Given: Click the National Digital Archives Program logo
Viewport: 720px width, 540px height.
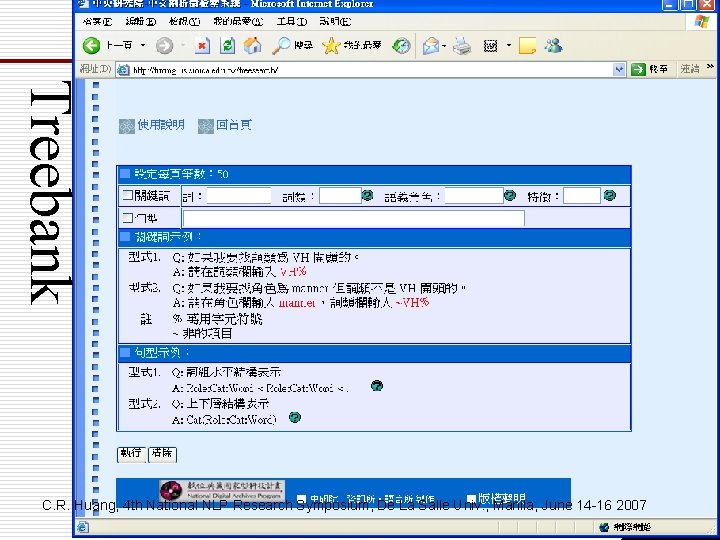Looking at the screenshot, I should (222, 491).
